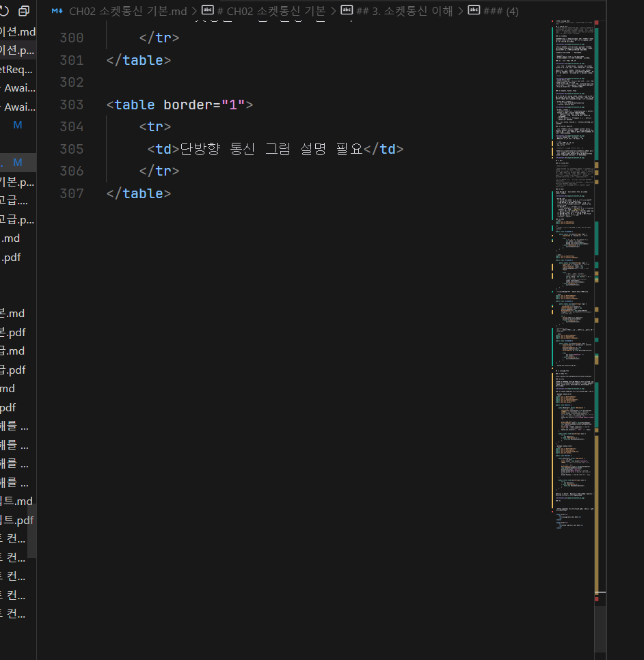644x660 pixels.
Task: Open the explorer file ending '트.pdf'
Action: [x=18, y=520]
